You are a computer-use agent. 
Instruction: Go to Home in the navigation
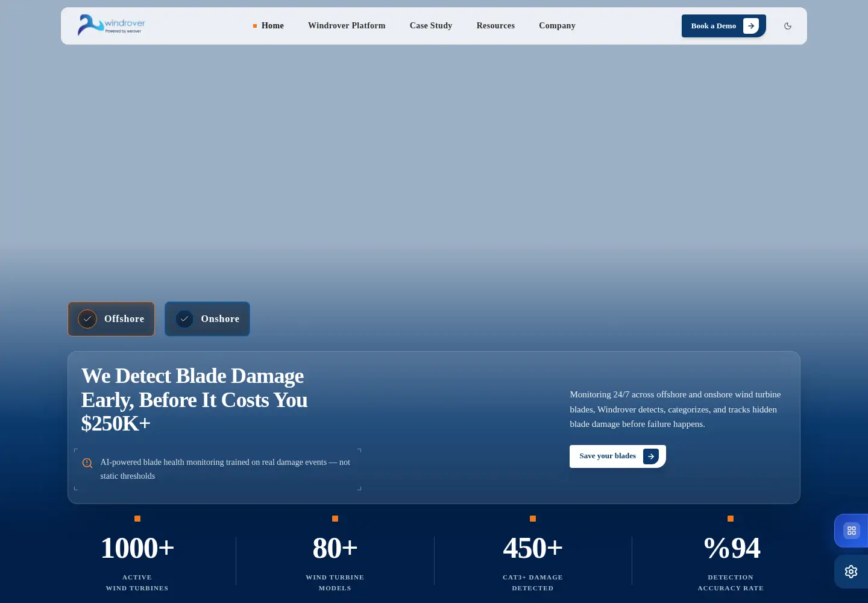[x=268, y=26]
